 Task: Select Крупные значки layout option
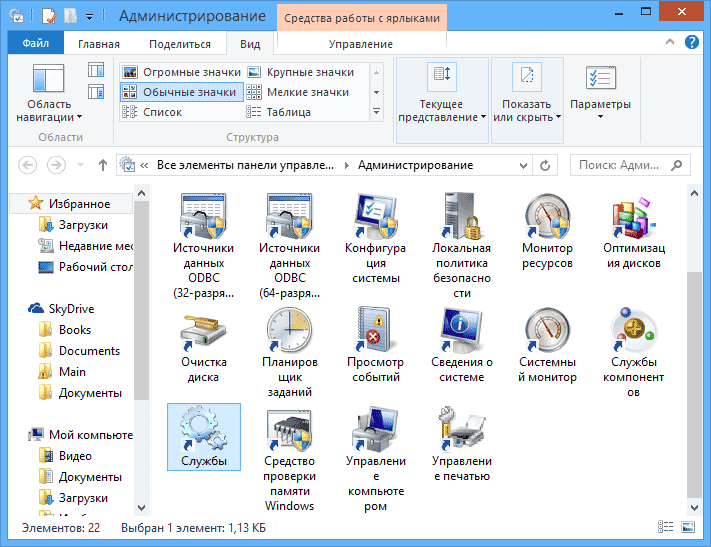click(x=301, y=72)
